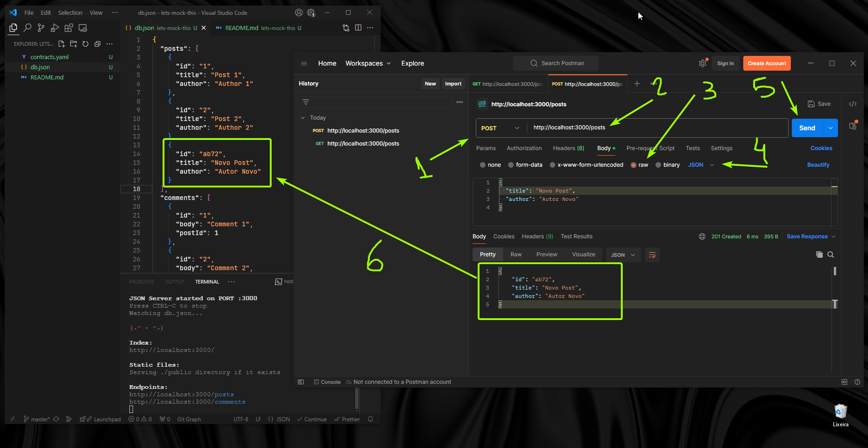Switch to the Raw response view

click(x=516, y=254)
